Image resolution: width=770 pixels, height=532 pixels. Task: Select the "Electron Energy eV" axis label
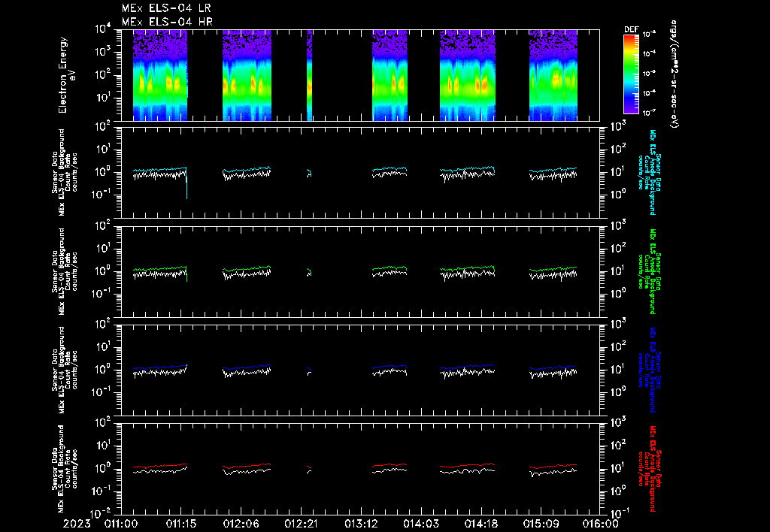pos(66,75)
